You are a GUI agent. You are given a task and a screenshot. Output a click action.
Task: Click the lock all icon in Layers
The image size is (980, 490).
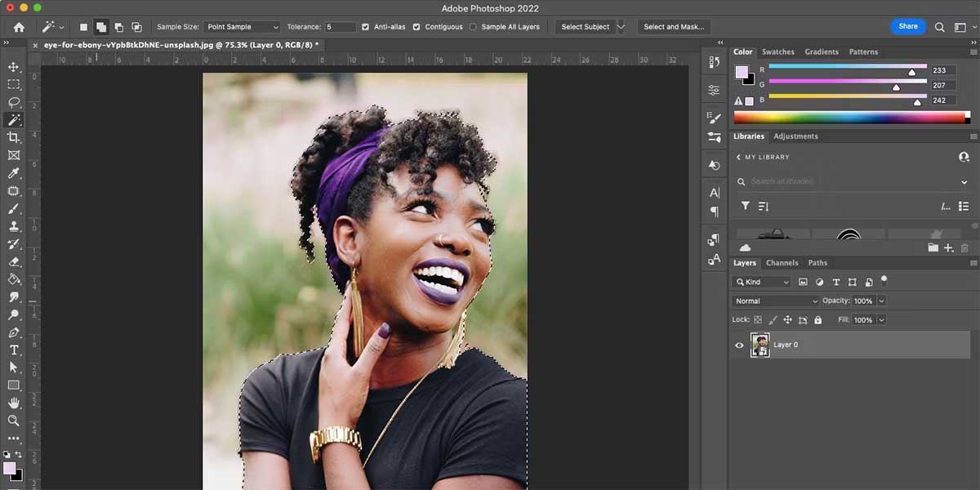coord(817,320)
